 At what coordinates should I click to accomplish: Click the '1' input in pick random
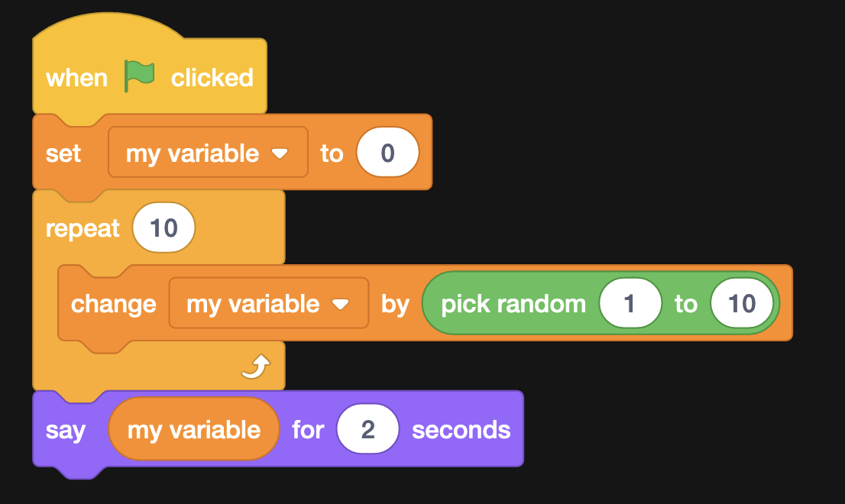click(x=630, y=303)
